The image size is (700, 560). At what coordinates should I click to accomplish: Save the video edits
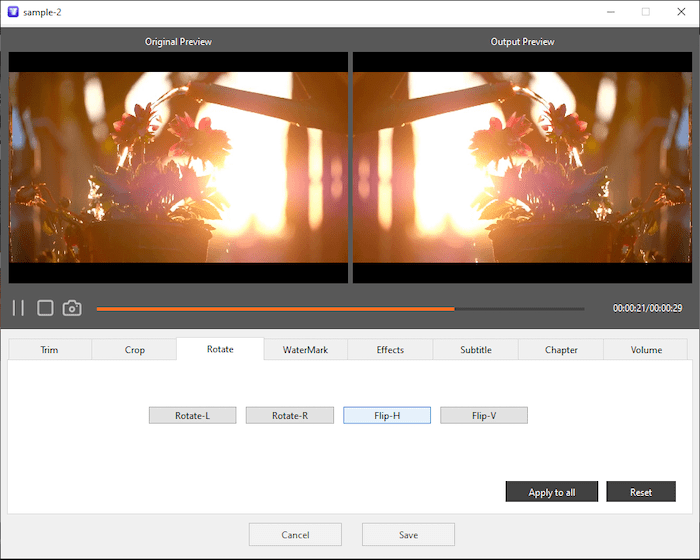pos(408,535)
